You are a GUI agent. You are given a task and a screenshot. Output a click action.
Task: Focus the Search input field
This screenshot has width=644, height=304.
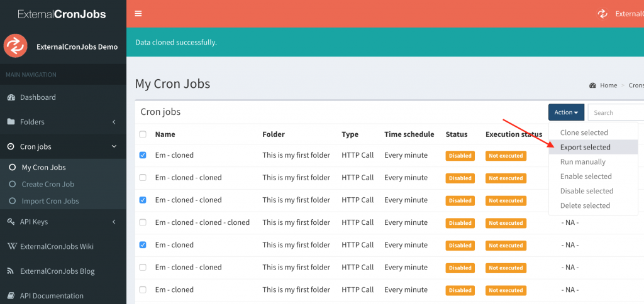point(616,112)
